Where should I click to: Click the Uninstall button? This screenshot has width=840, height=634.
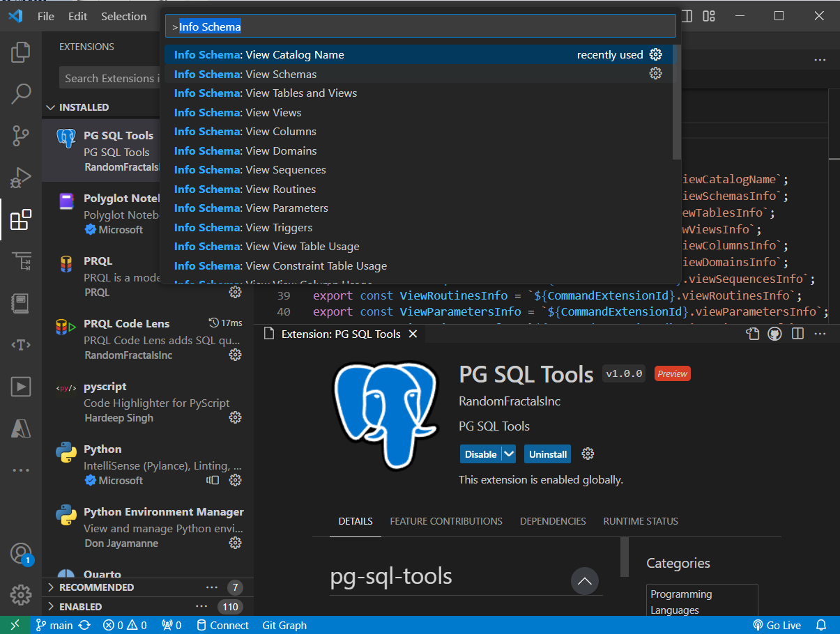[548, 454]
